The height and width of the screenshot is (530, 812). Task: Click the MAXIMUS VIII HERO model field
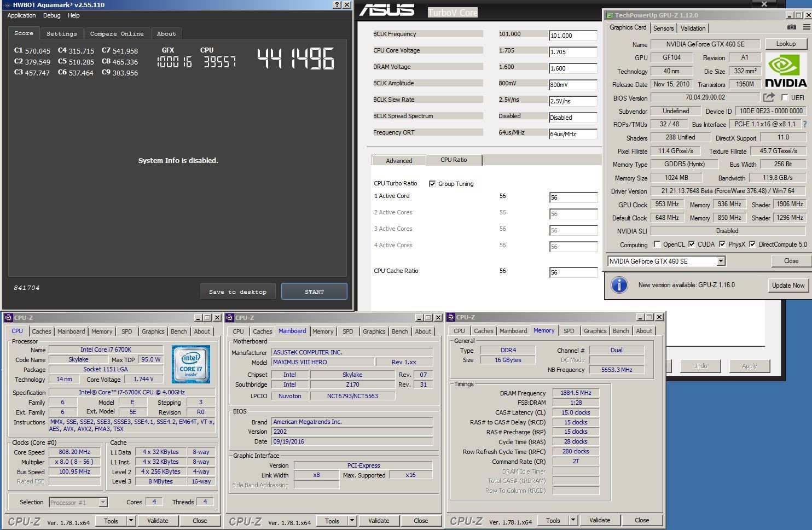tap(323, 362)
